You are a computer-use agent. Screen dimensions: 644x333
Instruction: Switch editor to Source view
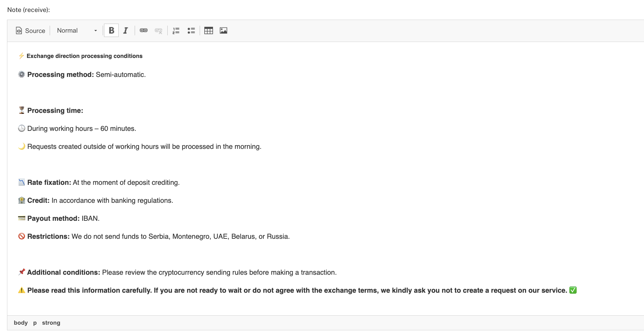[x=31, y=31]
